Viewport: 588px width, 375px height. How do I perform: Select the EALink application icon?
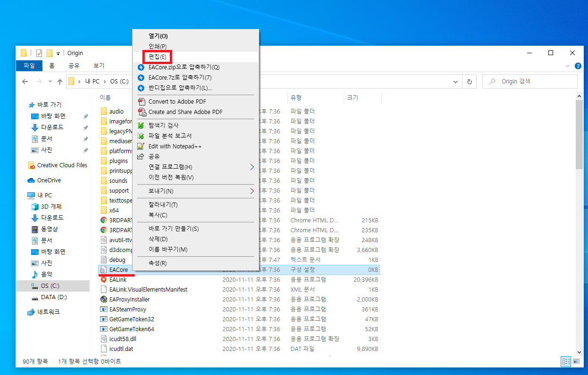point(104,279)
